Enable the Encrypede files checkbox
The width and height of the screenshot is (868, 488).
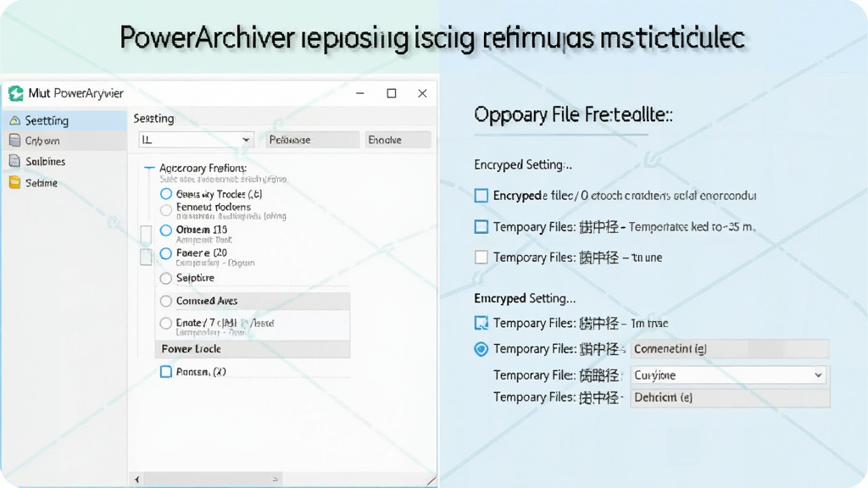(481, 196)
